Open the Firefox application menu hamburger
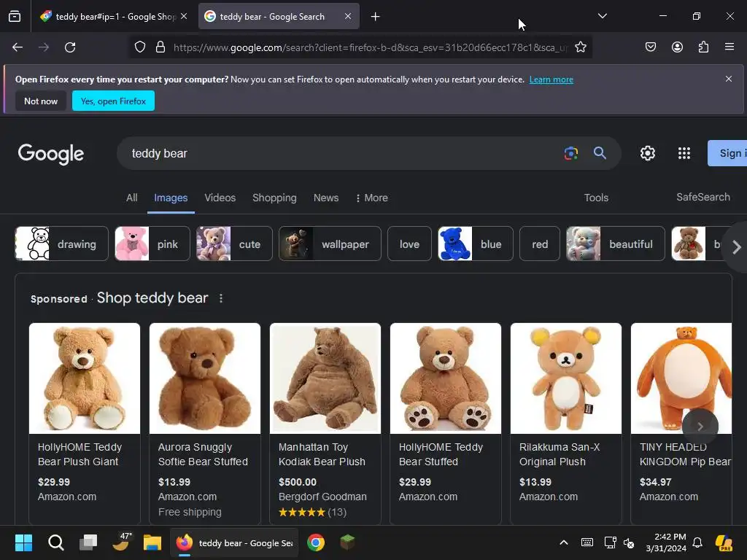 pyautogui.click(x=729, y=47)
